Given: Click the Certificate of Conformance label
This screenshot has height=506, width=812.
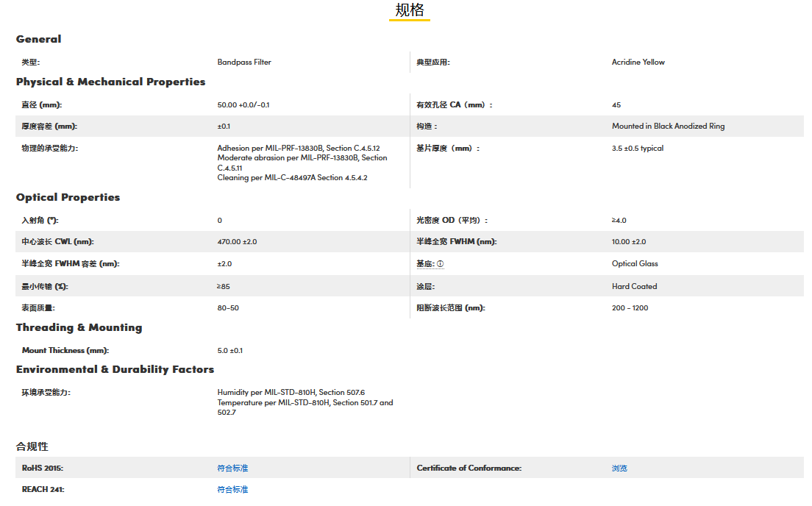Looking at the screenshot, I should pyautogui.click(x=469, y=468).
